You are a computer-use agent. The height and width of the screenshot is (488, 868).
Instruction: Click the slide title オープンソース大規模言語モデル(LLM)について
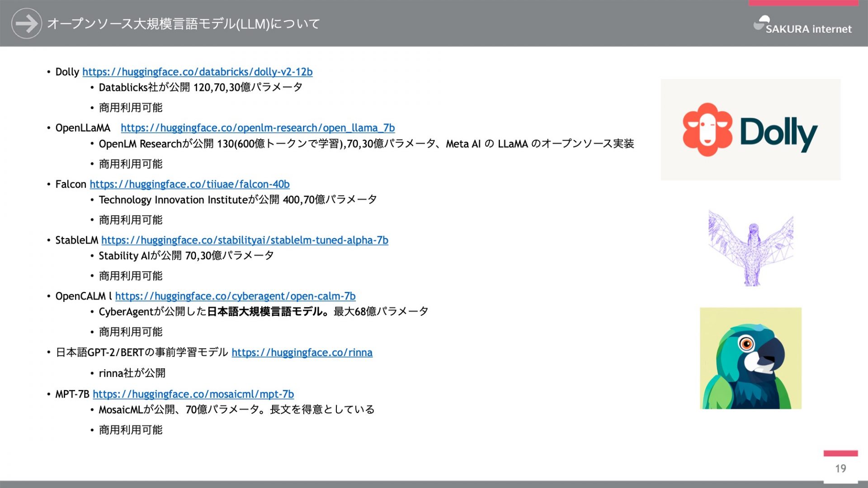184,23
